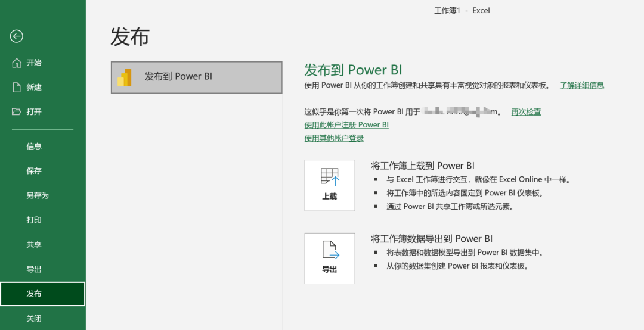Image resolution: width=644 pixels, height=330 pixels.
Task: Select the 打开 label in sidebar
Action: (34, 111)
